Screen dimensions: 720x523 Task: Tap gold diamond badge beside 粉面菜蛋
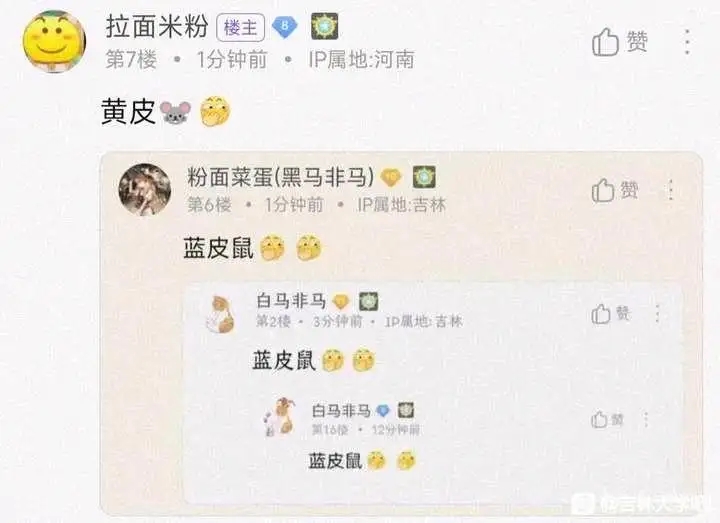[391, 177]
